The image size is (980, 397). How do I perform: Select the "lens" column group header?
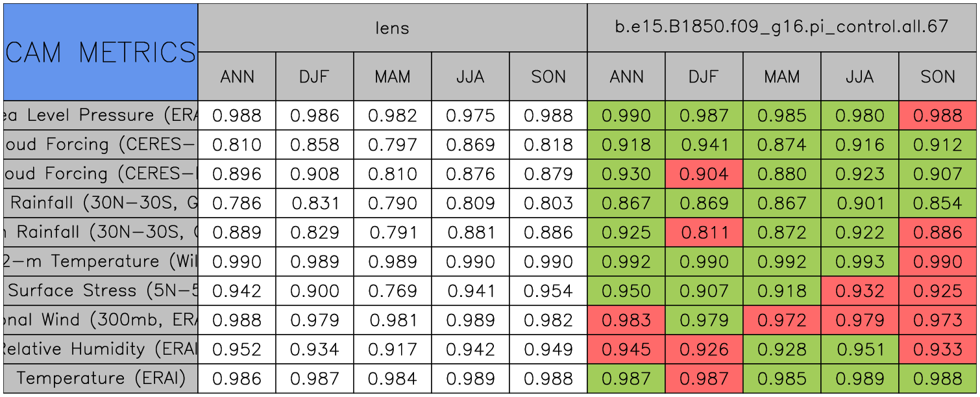tap(392, 27)
